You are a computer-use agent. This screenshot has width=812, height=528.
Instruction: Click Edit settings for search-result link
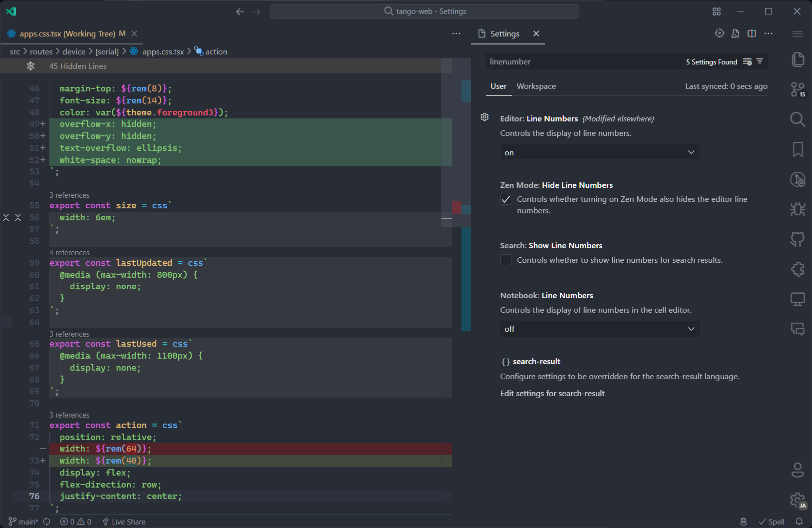pos(552,393)
